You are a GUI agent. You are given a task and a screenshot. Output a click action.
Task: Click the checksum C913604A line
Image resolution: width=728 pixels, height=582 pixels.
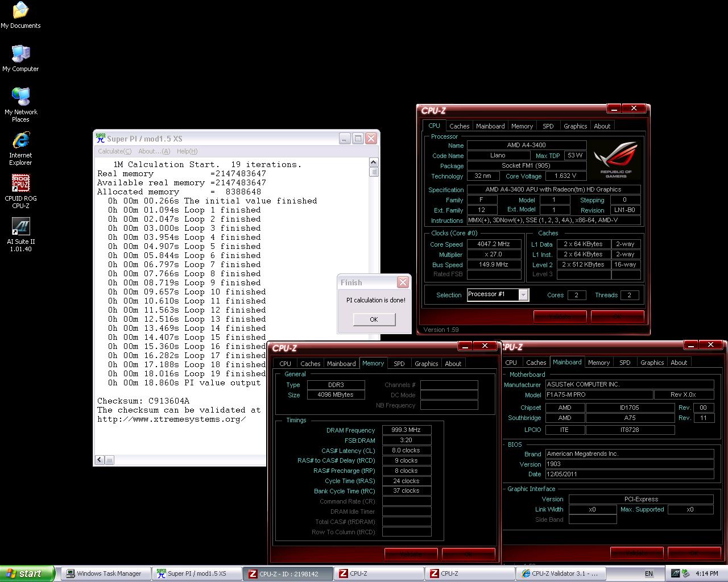[x=143, y=401]
